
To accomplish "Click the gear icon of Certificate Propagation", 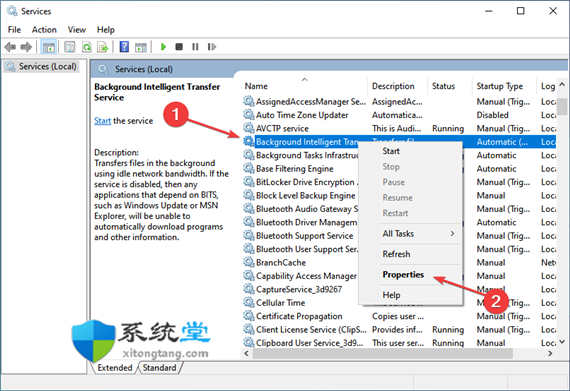I will click(x=249, y=316).
